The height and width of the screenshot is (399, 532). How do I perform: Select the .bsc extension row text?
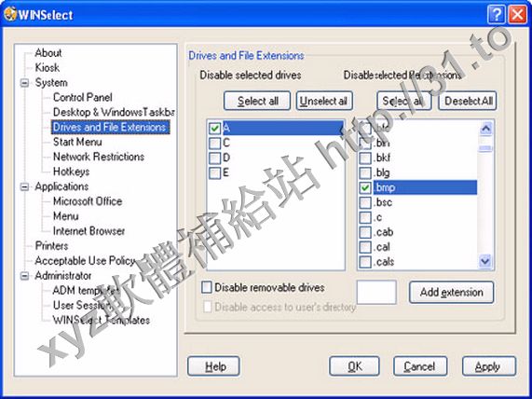384,202
